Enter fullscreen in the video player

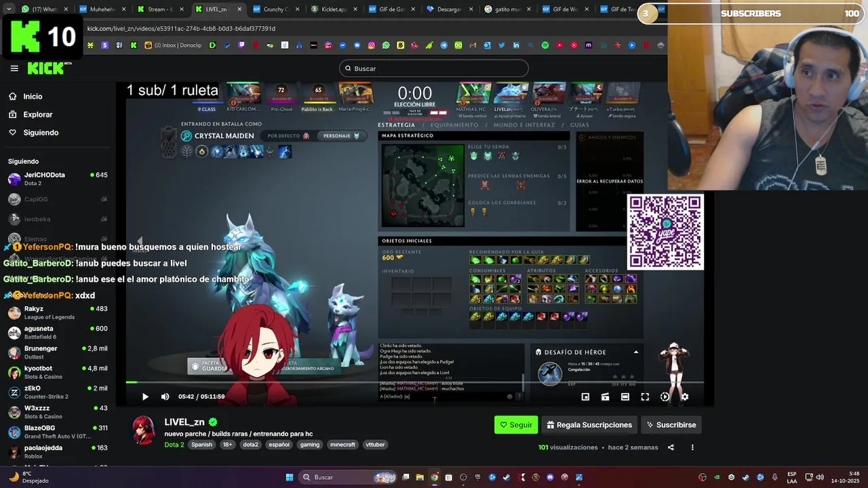645,396
